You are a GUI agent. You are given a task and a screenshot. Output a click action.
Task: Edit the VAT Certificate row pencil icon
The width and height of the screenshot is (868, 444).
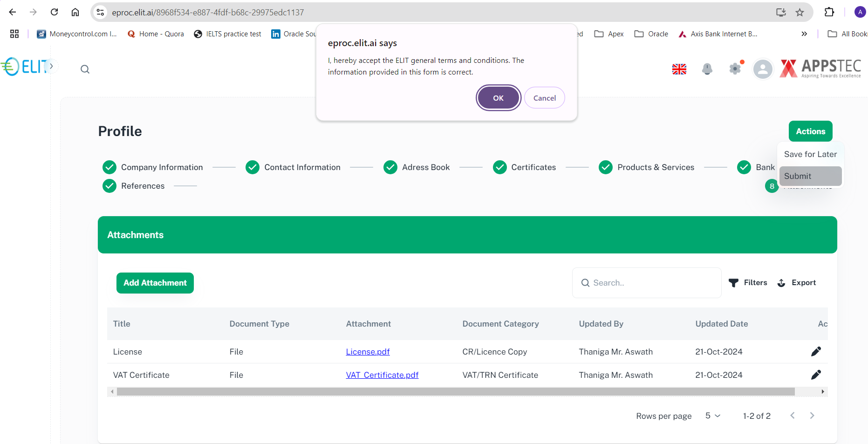[815, 375]
